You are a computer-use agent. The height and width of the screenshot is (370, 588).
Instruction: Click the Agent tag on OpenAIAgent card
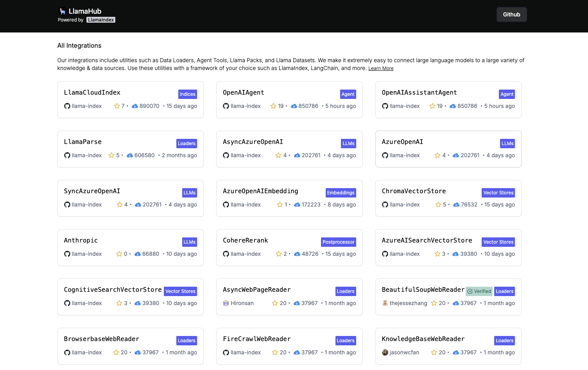(348, 94)
